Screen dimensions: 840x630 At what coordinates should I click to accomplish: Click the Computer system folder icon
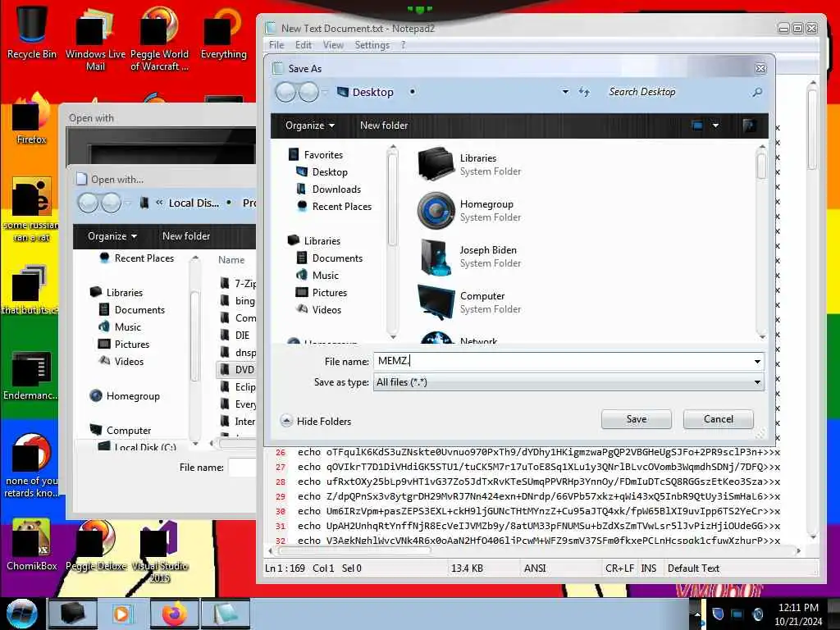coord(436,302)
